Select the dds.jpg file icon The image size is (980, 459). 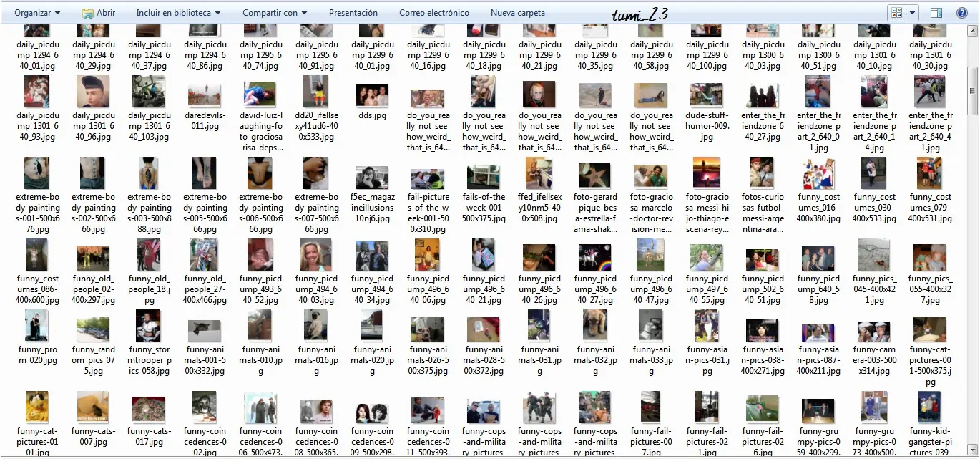click(372, 95)
